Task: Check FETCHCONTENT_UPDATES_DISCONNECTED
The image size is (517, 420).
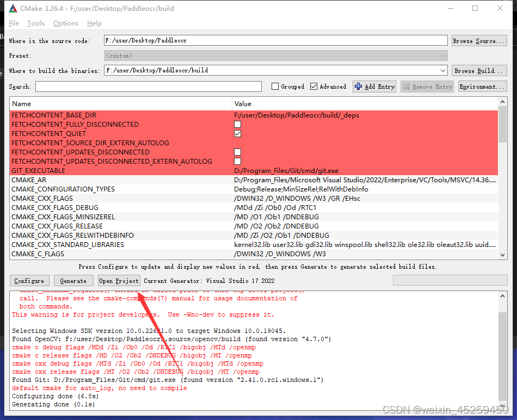Action: [237, 152]
